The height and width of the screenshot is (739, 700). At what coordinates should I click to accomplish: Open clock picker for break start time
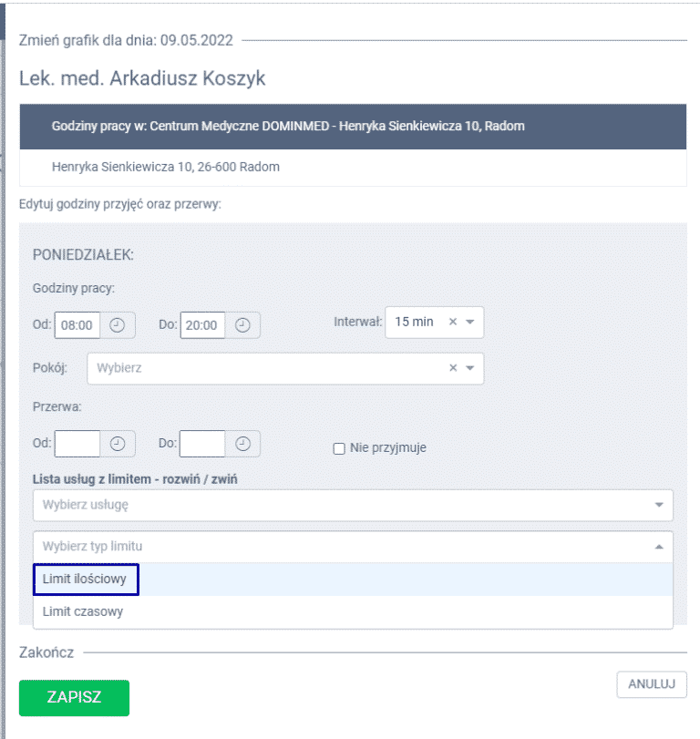pos(118,444)
